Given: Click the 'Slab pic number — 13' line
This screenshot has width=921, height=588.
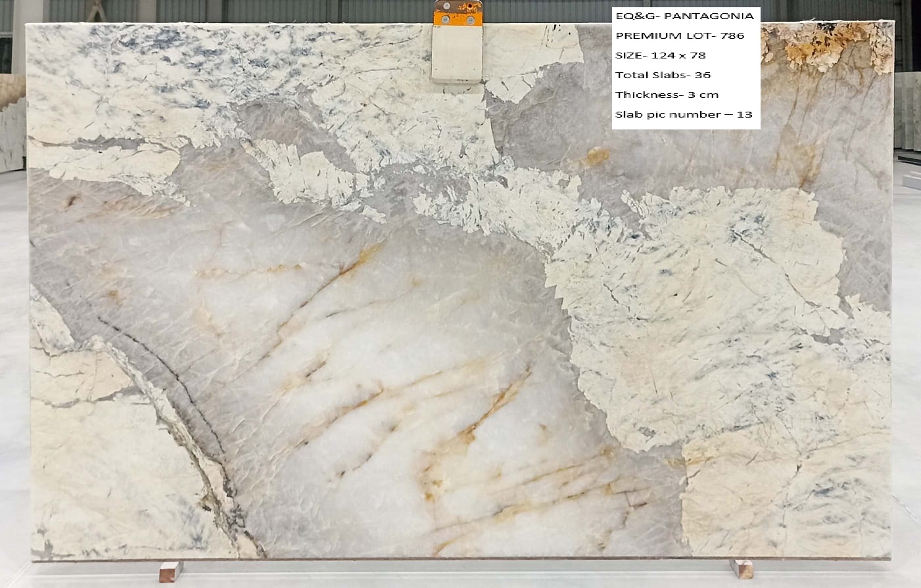Looking at the screenshot, I should pos(683,114).
